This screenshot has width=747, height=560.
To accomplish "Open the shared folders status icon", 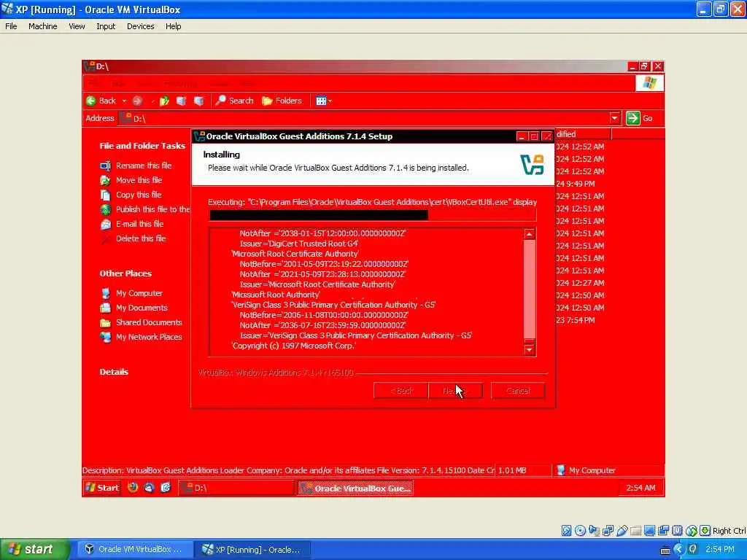I will click(635, 531).
